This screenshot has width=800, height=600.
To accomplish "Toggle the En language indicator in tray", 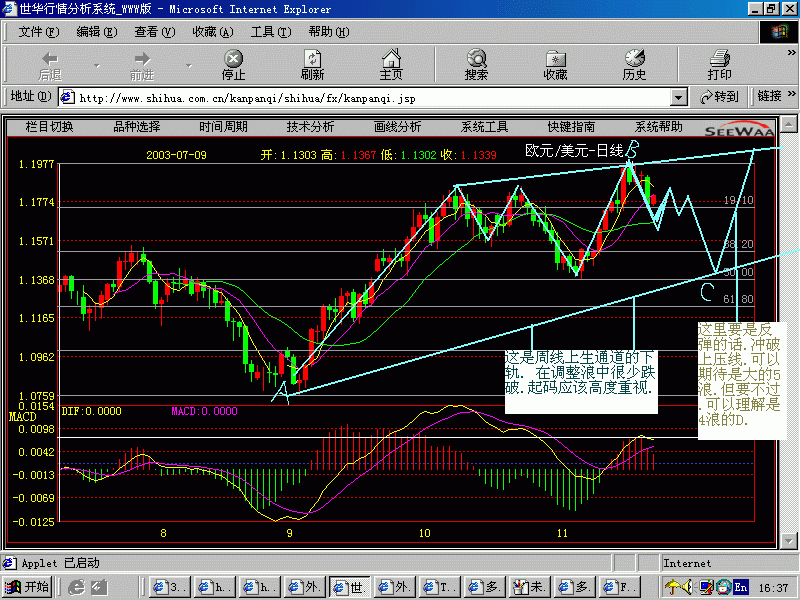I will (x=741, y=587).
